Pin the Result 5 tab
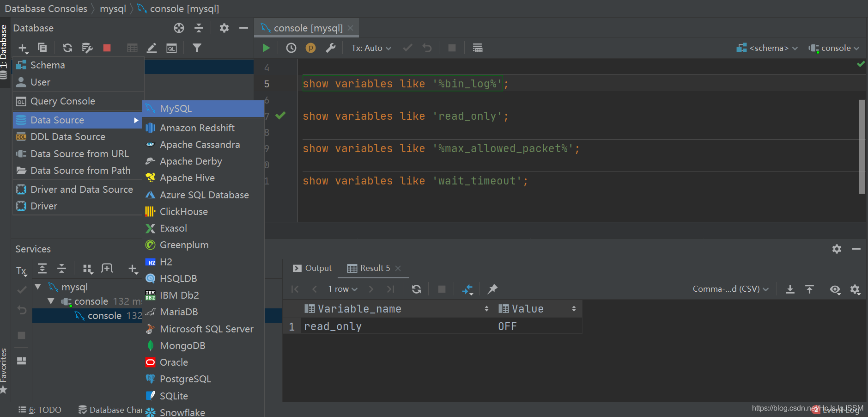This screenshot has width=868, height=417. [492, 289]
